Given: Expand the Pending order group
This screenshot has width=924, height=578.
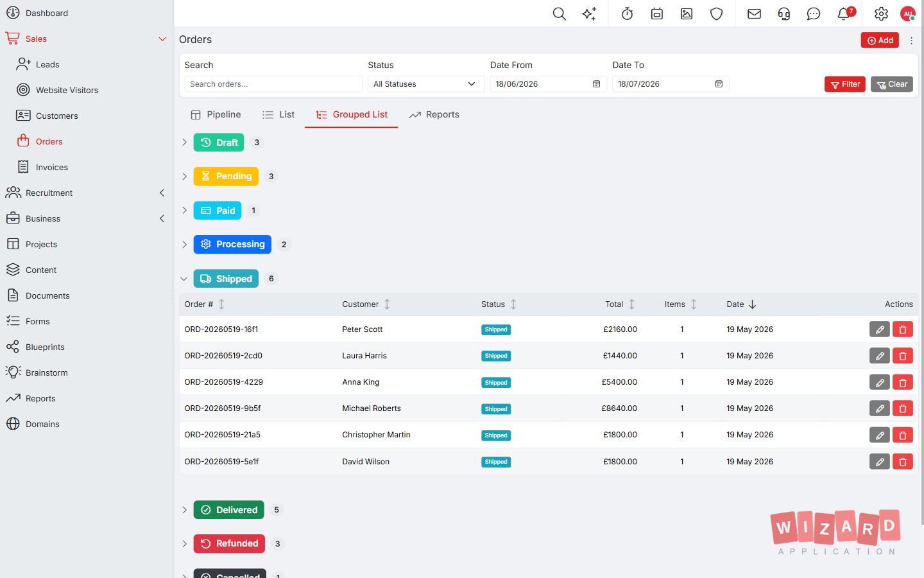Looking at the screenshot, I should pos(184,177).
